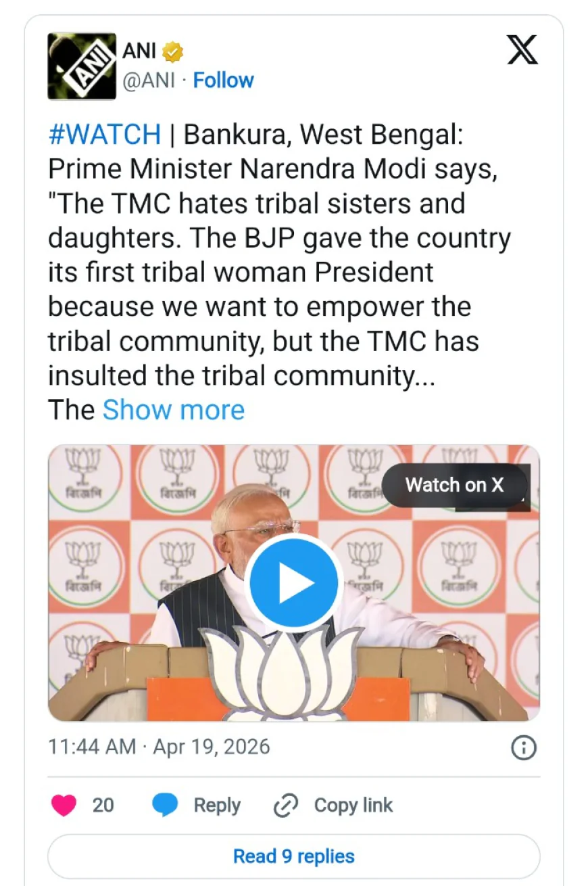The image size is (588, 886).
Task: Like the post with heart icon
Action: click(x=64, y=806)
